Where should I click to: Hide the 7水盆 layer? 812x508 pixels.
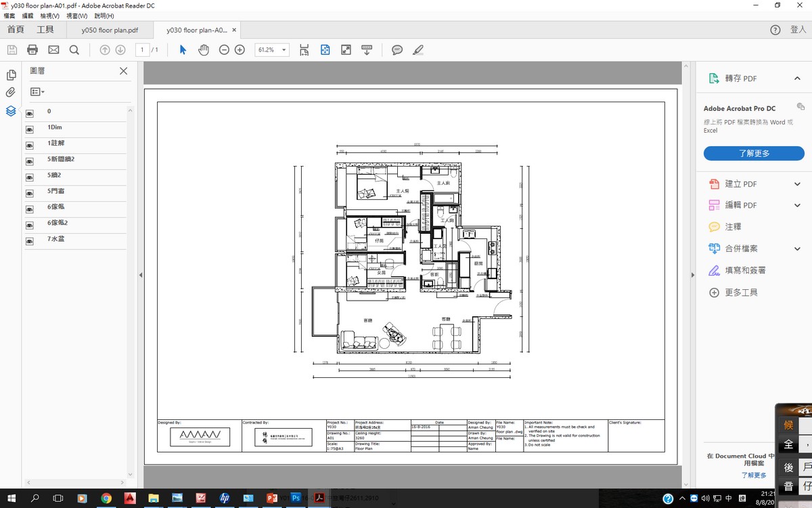tap(30, 241)
